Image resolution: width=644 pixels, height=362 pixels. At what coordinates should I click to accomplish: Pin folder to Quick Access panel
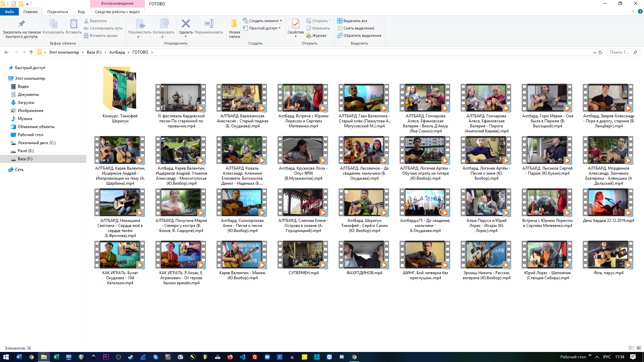(x=21, y=29)
